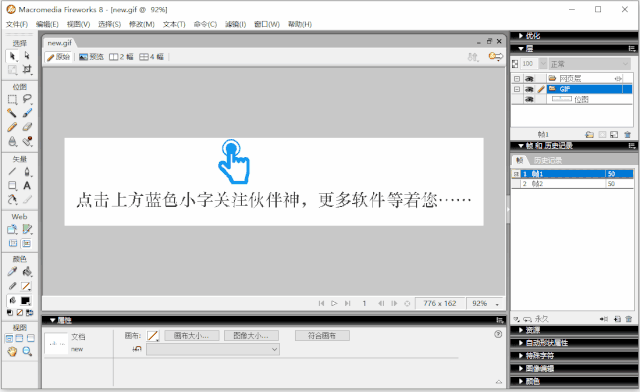This screenshot has height=392, width=640.
Task: Set no stroke or fill
Action: point(20,313)
